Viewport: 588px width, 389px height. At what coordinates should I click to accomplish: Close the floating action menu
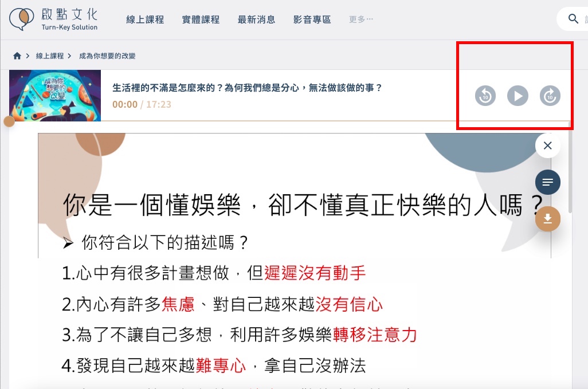pyautogui.click(x=547, y=146)
